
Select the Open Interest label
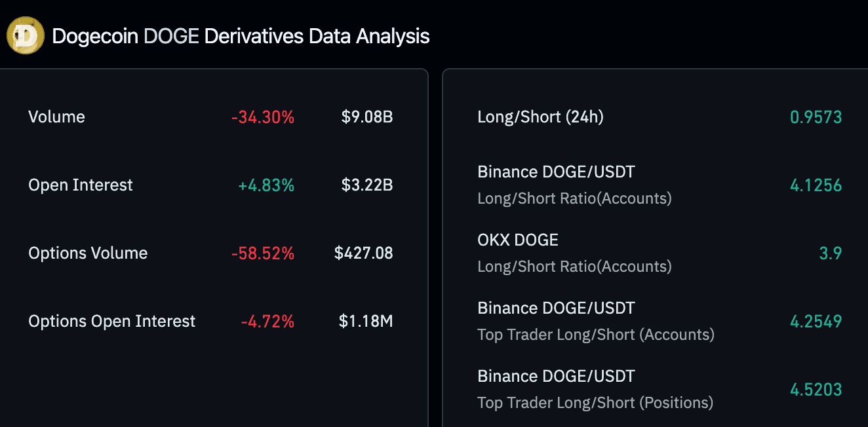pos(81,185)
